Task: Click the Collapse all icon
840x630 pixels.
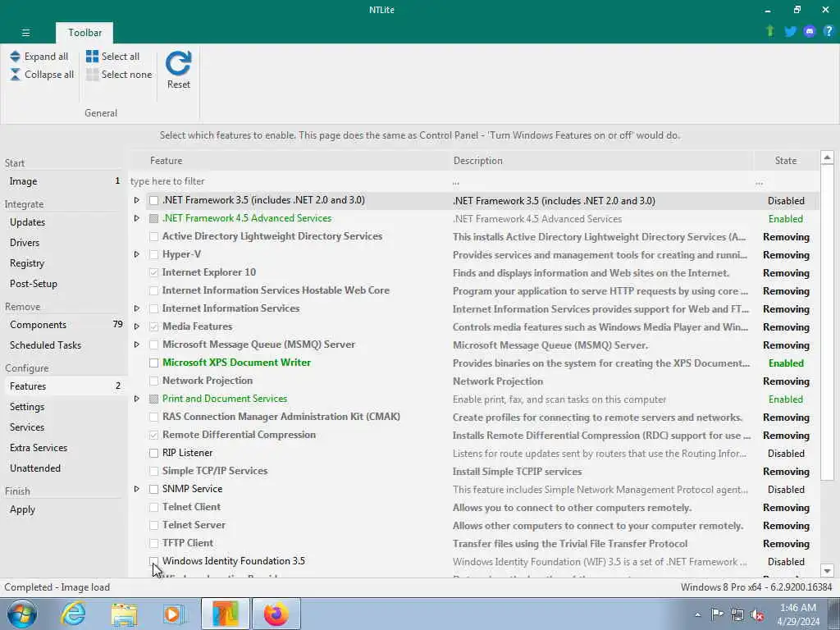Action: [15, 75]
